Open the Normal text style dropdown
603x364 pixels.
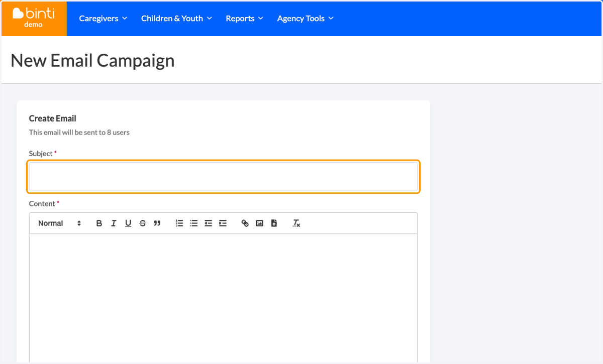coord(59,223)
